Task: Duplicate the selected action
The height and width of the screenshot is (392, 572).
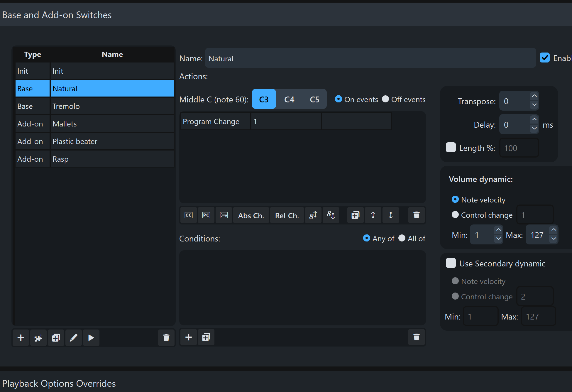Action: (355, 215)
